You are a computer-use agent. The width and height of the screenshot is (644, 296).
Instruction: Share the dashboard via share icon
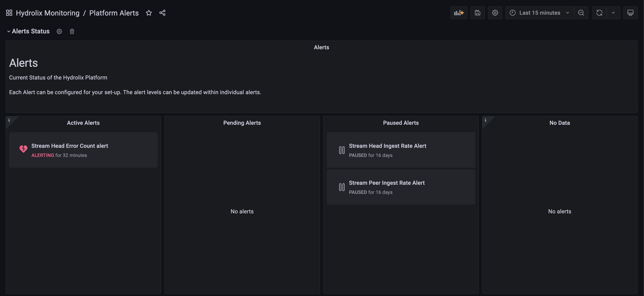point(162,13)
